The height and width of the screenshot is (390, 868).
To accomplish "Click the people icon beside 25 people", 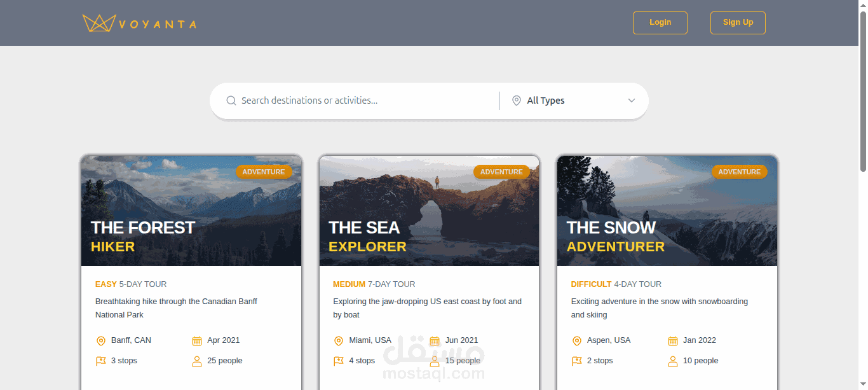I will point(196,361).
